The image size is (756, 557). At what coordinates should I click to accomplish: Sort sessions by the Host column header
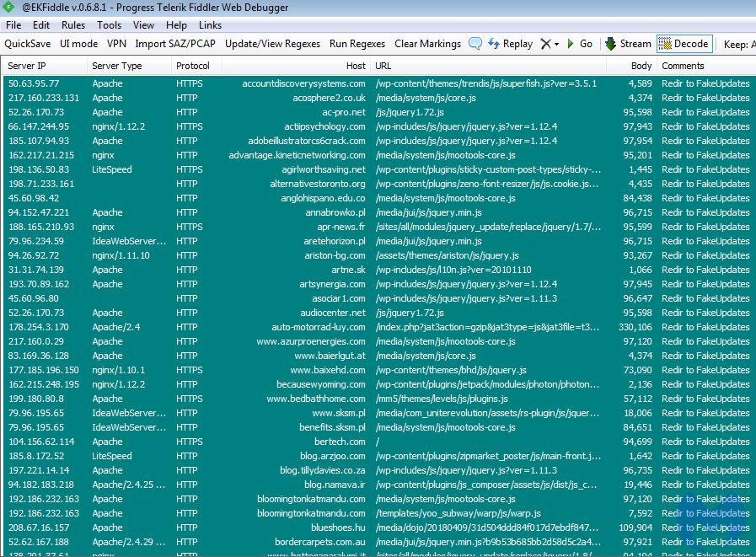355,66
